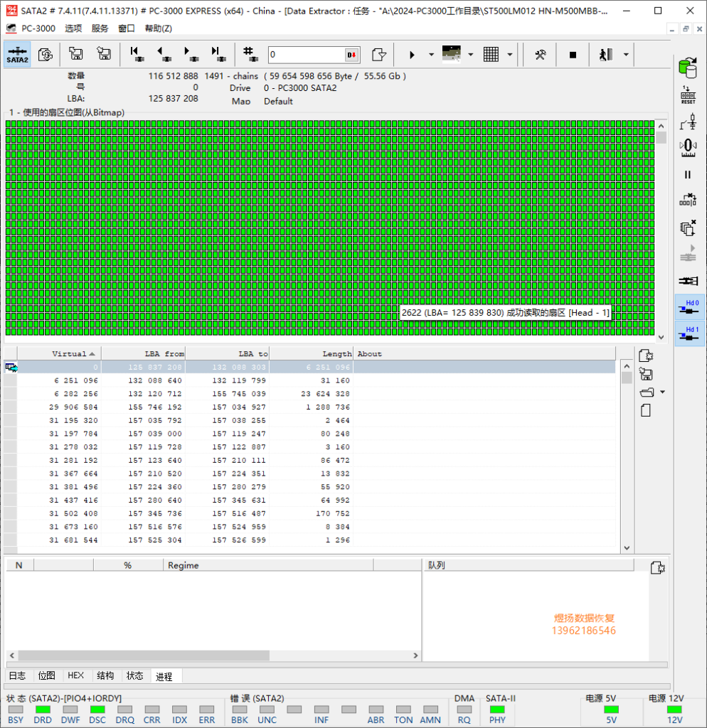The image size is (707, 728).
Task: Click the go-to-LBA hash icon
Action: pyautogui.click(x=250, y=54)
